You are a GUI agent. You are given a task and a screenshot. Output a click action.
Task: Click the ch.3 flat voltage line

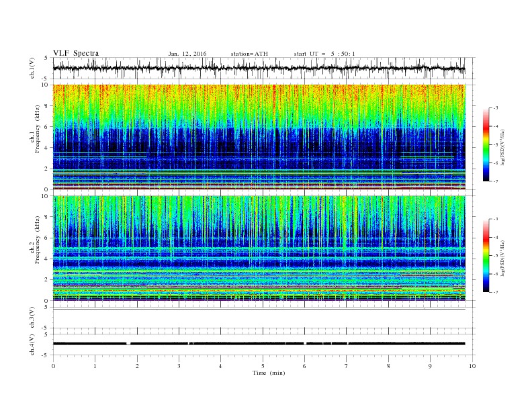pyautogui.click(x=259, y=309)
